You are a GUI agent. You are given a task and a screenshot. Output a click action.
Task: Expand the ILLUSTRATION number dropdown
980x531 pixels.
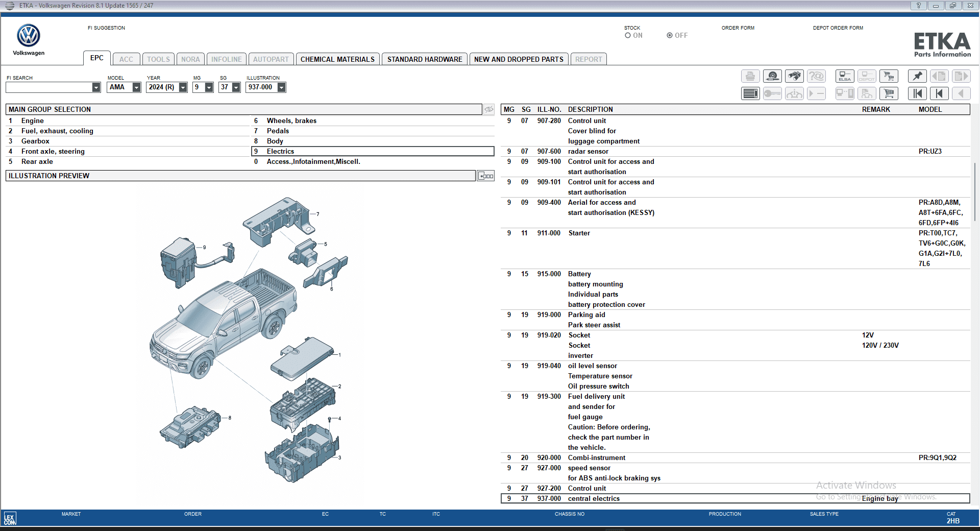281,87
